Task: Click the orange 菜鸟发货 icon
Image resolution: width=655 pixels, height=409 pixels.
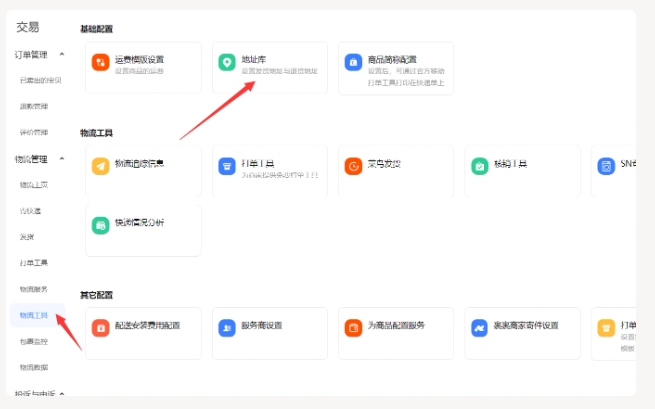Action: pos(352,166)
